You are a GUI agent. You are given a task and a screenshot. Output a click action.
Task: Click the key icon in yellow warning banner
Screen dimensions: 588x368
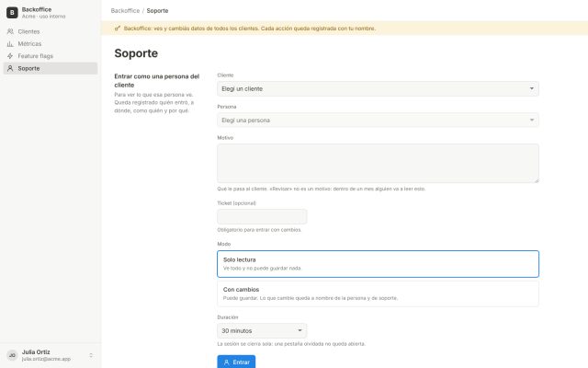[x=118, y=29]
